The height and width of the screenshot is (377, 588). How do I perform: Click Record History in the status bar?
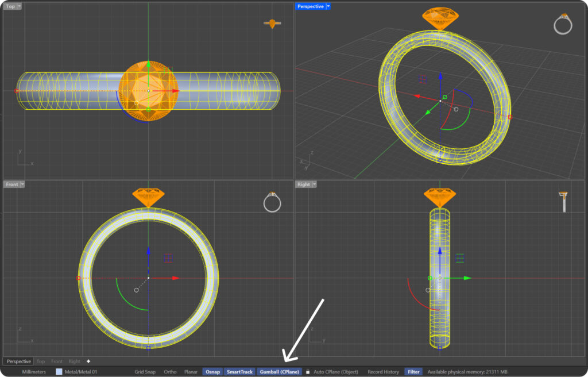pyautogui.click(x=384, y=372)
